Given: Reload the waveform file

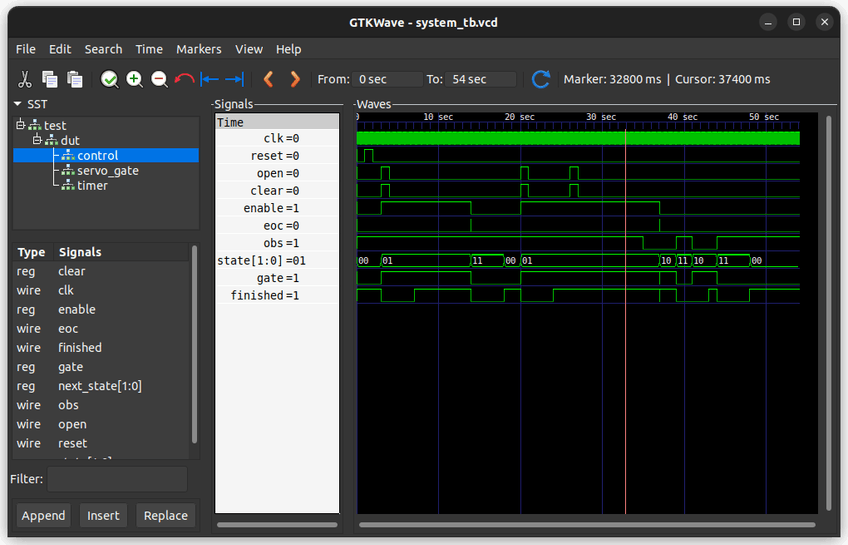Looking at the screenshot, I should 541,79.
